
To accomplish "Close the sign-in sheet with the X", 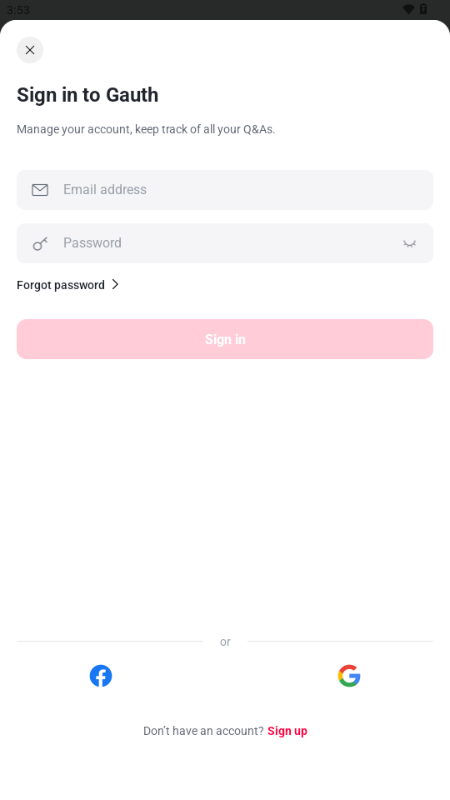I will tap(30, 50).
